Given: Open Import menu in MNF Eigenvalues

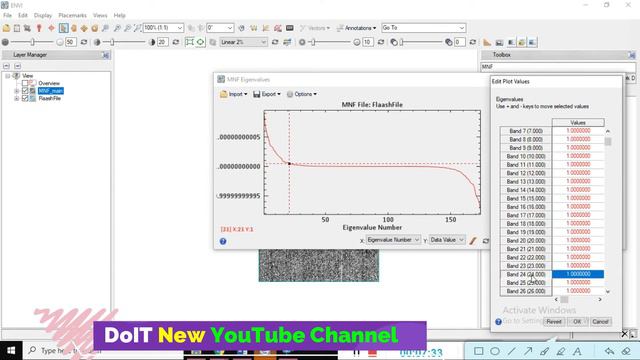Looking at the screenshot, I should [x=234, y=94].
